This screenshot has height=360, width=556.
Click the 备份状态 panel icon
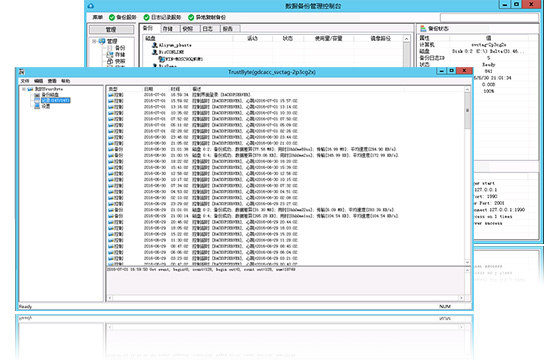click(423, 28)
